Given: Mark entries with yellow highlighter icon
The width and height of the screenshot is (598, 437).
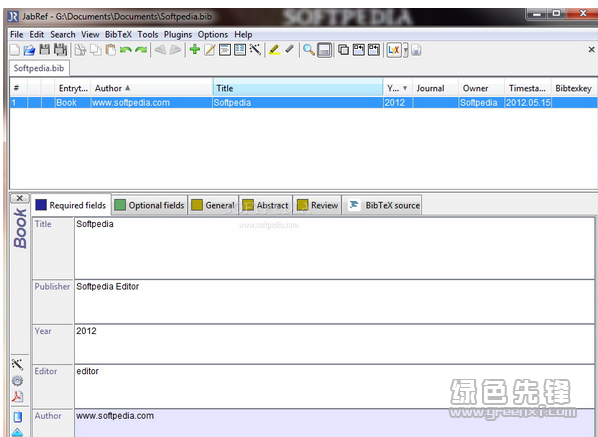Looking at the screenshot, I should point(274,50).
